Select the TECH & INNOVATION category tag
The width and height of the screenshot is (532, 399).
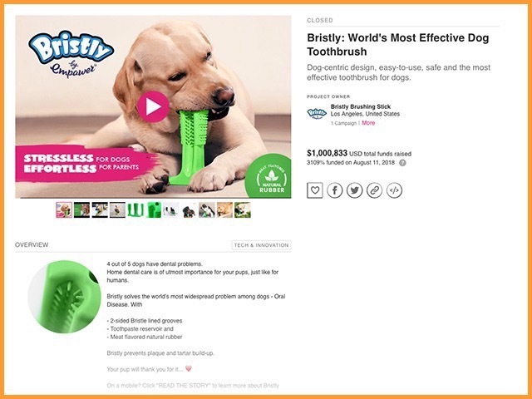tap(261, 245)
